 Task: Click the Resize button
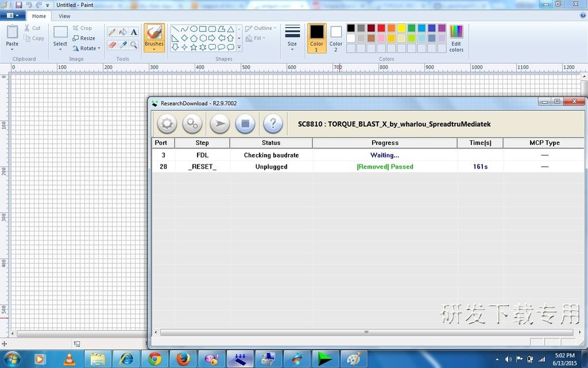pyautogui.click(x=84, y=38)
